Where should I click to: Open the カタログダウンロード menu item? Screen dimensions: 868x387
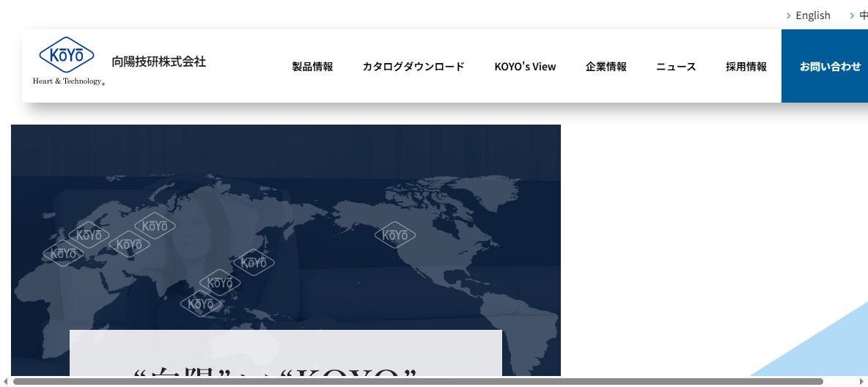point(413,67)
